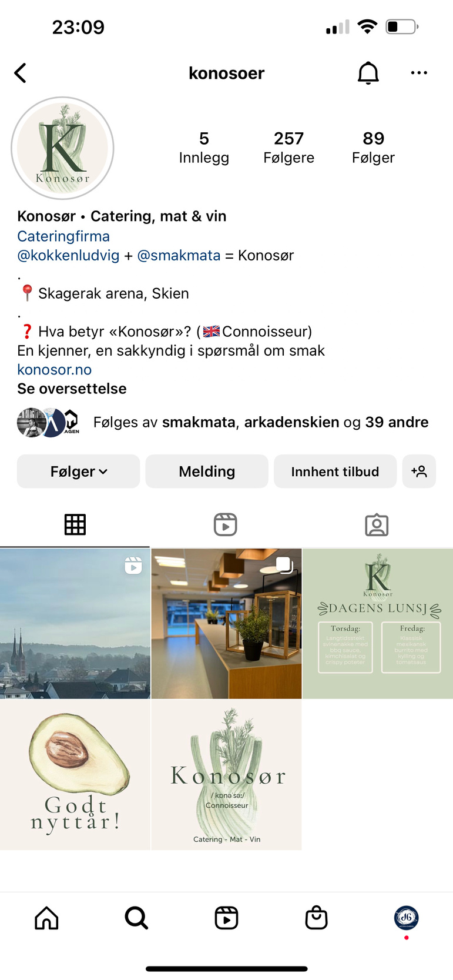The height and width of the screenshot is (980, 453).
Task: Tap the Melding button
Action: 207,471
